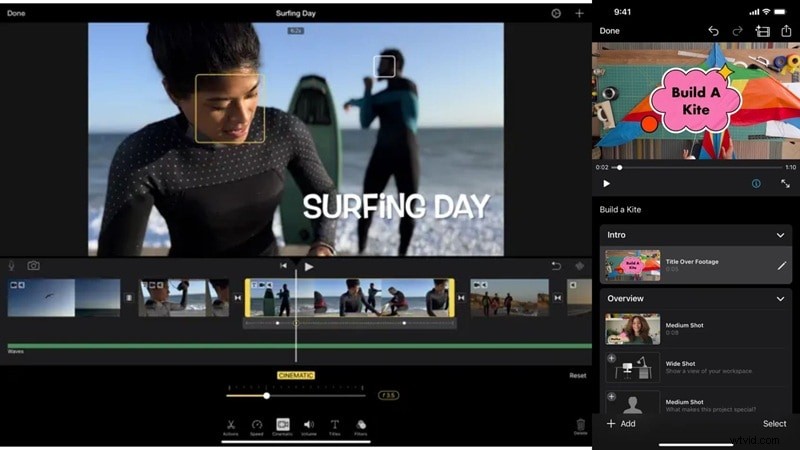Tap the f3.5 aperture value badge
Viewport: 800px width, 450px height.
[388, 395]
